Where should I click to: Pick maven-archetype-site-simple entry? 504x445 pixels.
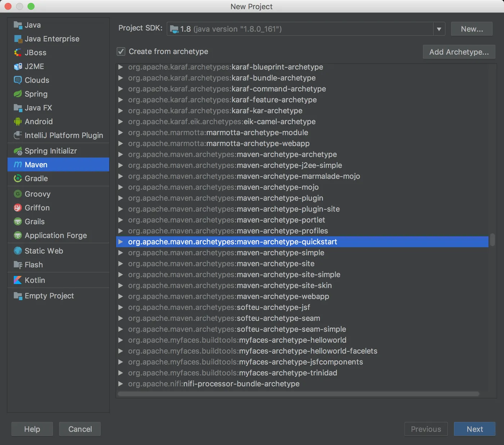click(302, 274)
